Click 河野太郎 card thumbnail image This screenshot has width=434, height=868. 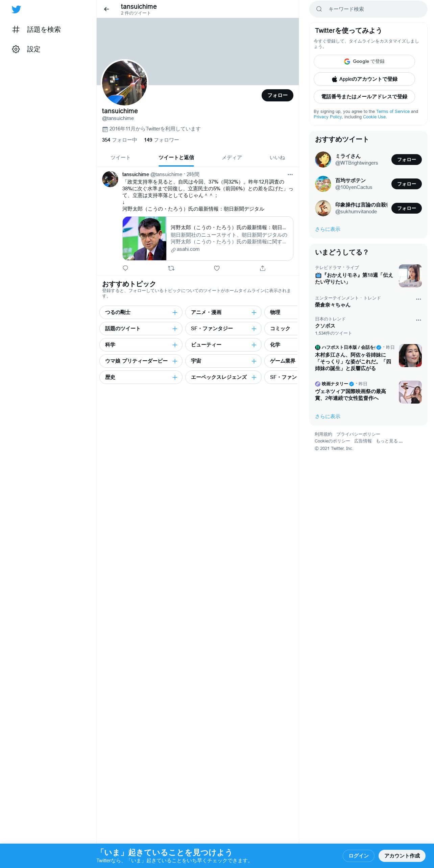[x=144, y=238]
